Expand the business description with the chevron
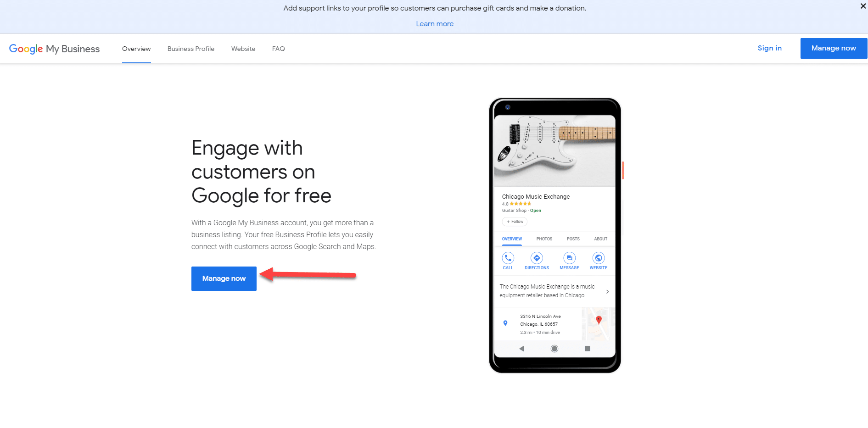Viewport: 868px width, 428px height. pos(607,291)
